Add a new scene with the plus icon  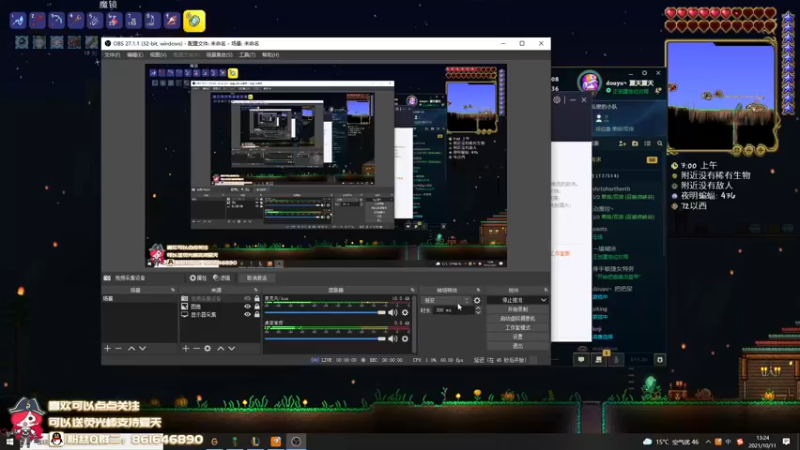107,348
